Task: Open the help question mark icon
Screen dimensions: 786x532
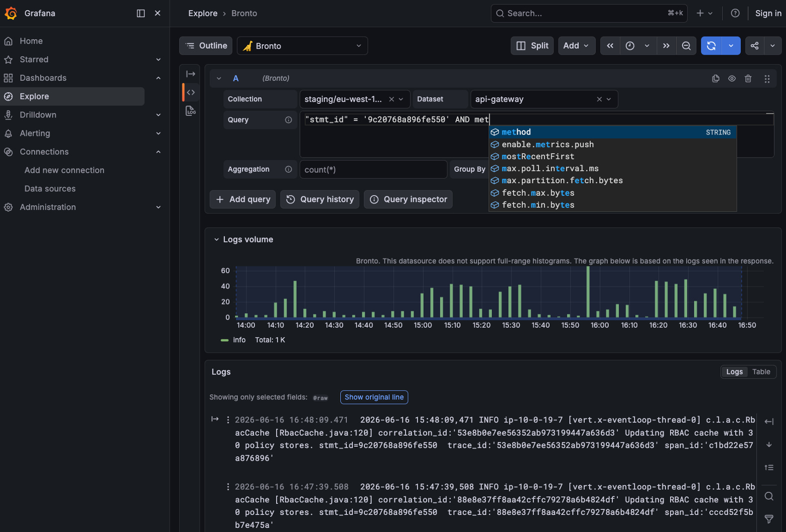Action: 735,14
